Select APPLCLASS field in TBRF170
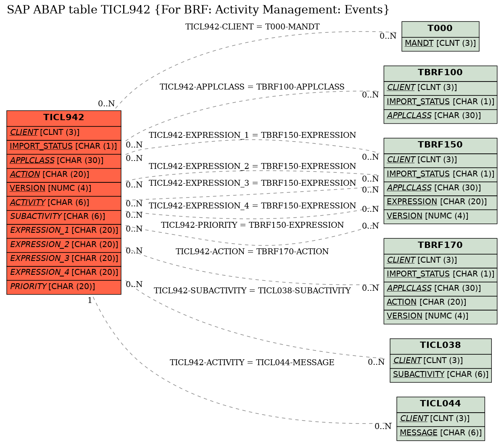 [x=441, y=289]
